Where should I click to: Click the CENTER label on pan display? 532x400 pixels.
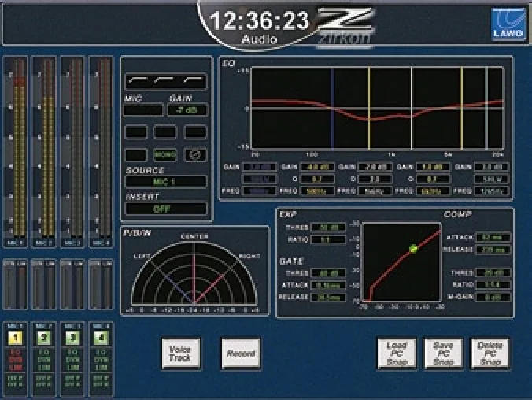pos(194,236)
